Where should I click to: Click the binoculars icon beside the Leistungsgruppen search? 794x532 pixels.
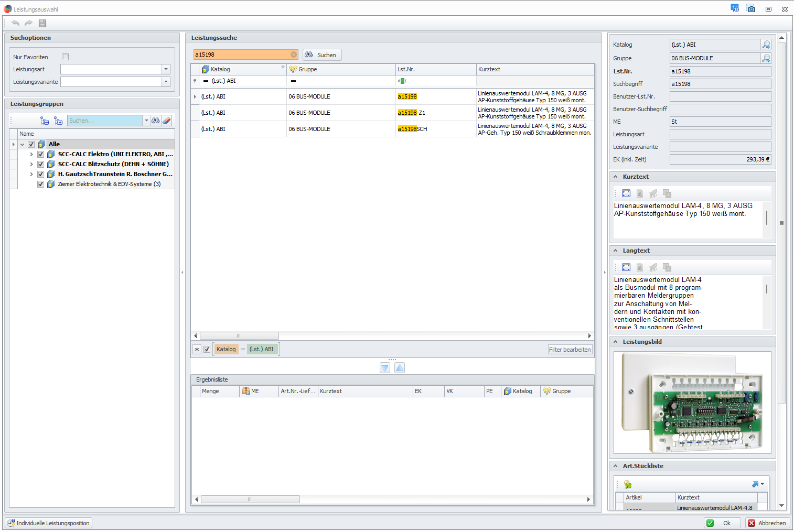point(156,121)
